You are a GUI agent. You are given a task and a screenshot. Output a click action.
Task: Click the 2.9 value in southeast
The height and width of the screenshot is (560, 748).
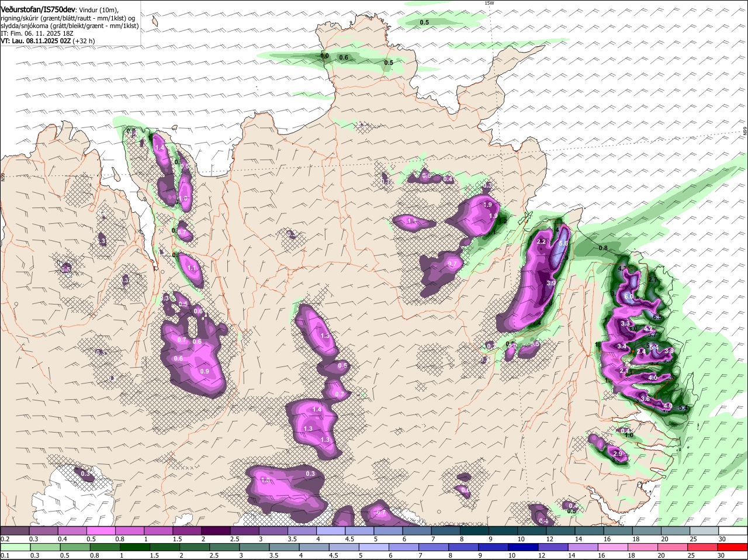tap(618, 454)
